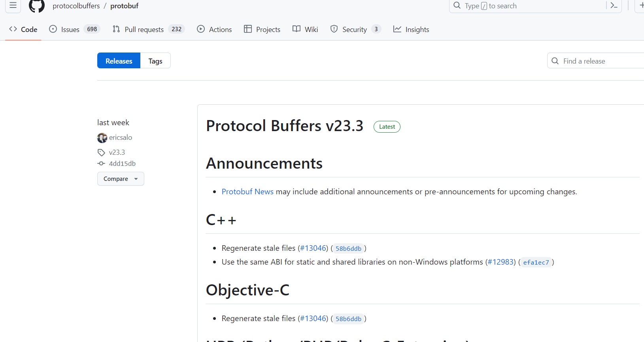Open the Protobuf News link
Viewport: 644px width, 342px height.
pyautogui.click(x=247, y=192)
